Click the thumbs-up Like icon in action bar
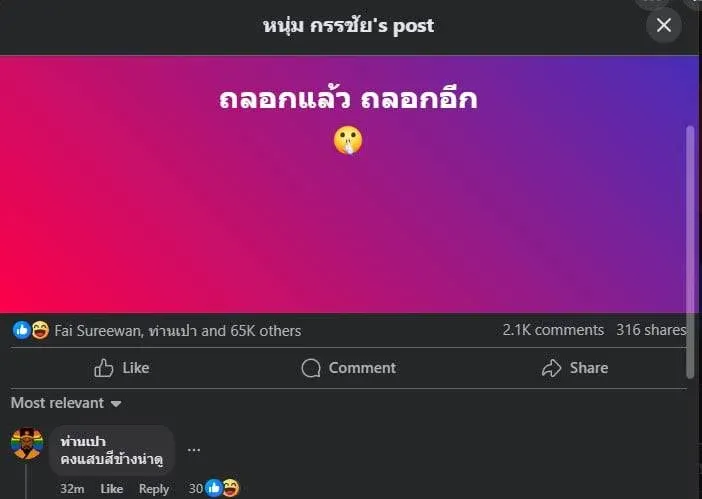The image size is (702, 499). (103, 368)
